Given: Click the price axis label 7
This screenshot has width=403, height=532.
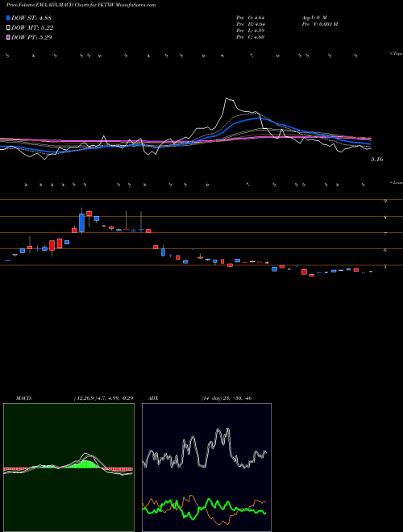Looking at the screenshot, I should click(385, 234).
